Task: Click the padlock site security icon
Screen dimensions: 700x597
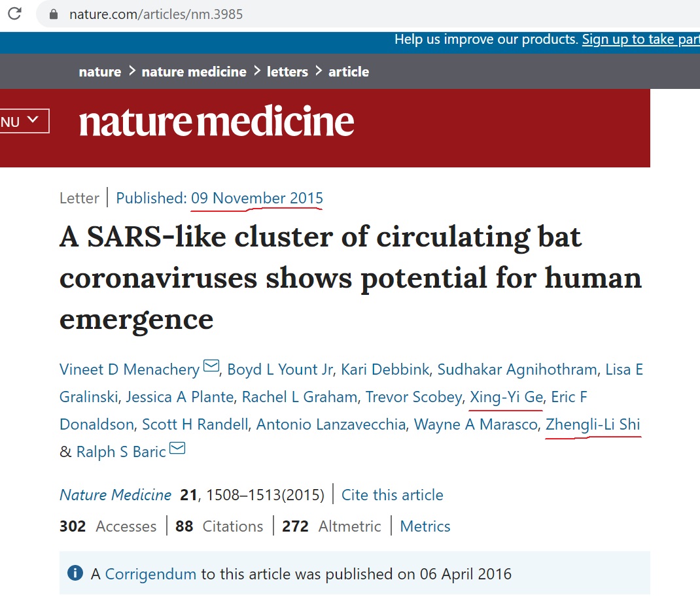Action: point(54,14)
